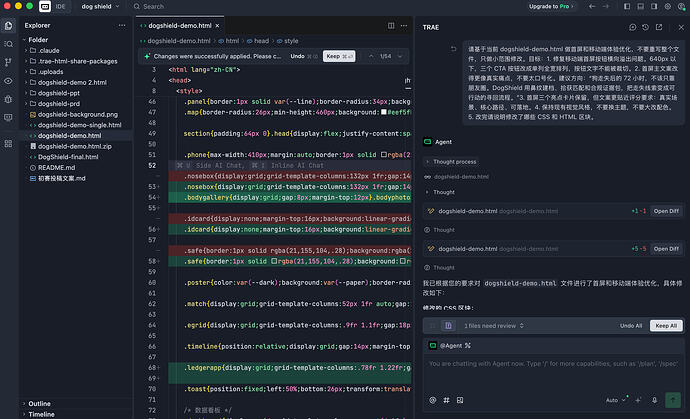Close the TRAE chat panel
Screen dimensions: 690x419
click(x=681, y=27)
